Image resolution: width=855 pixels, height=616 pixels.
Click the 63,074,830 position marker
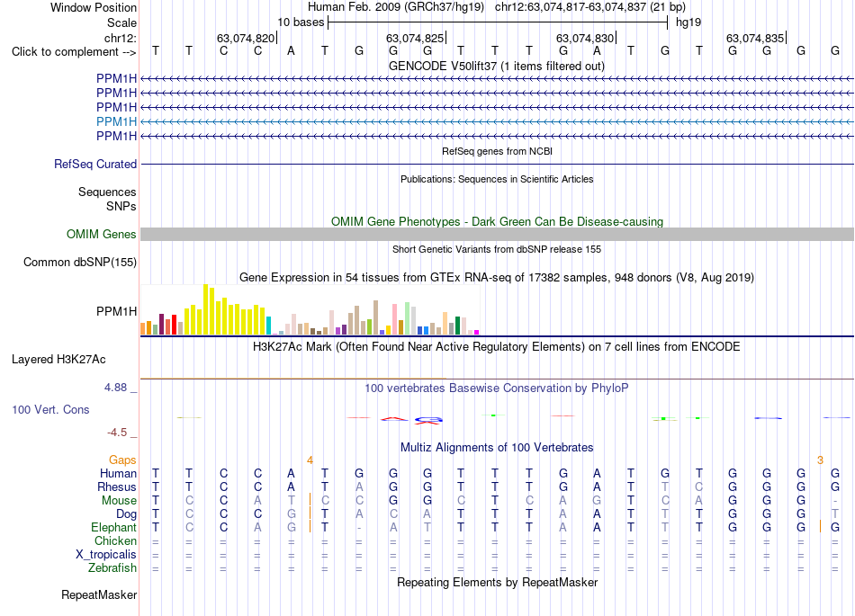pyautogui.click(x=586, y=38)
